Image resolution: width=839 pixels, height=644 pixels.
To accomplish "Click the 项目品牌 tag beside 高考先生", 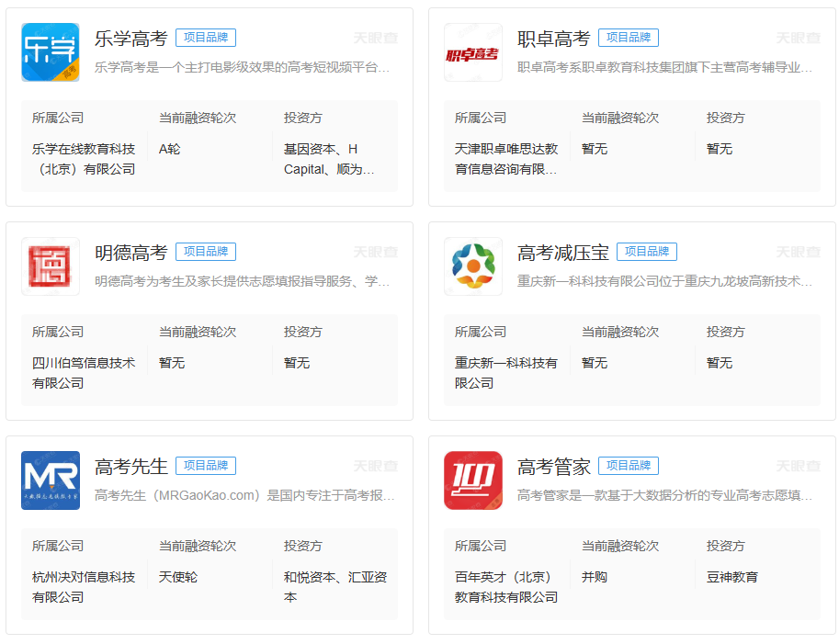I will (206, 466).
